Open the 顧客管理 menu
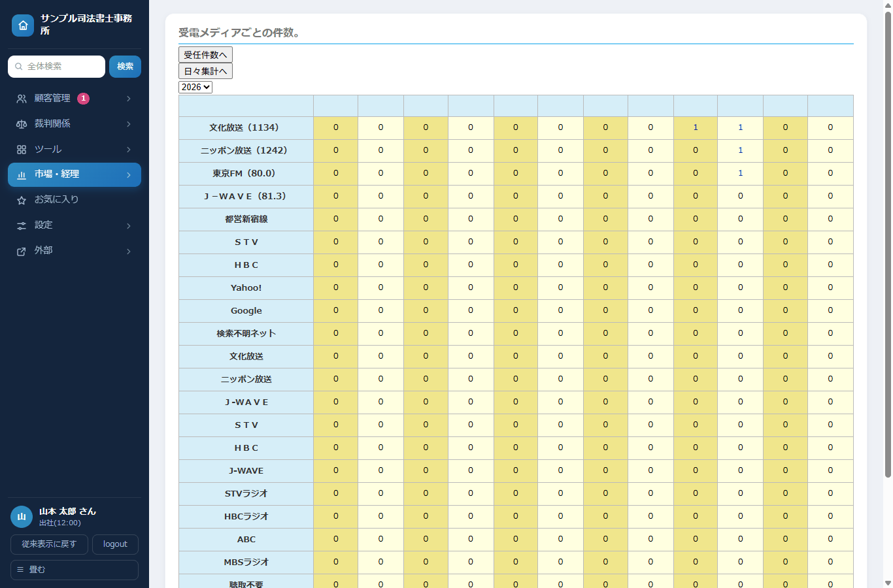This screenshot has height=588, width=893. coord(75,99)
